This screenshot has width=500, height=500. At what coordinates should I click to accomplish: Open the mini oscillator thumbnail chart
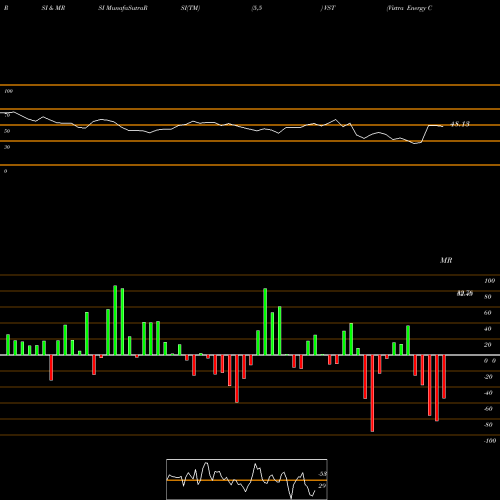coord(247,479)
